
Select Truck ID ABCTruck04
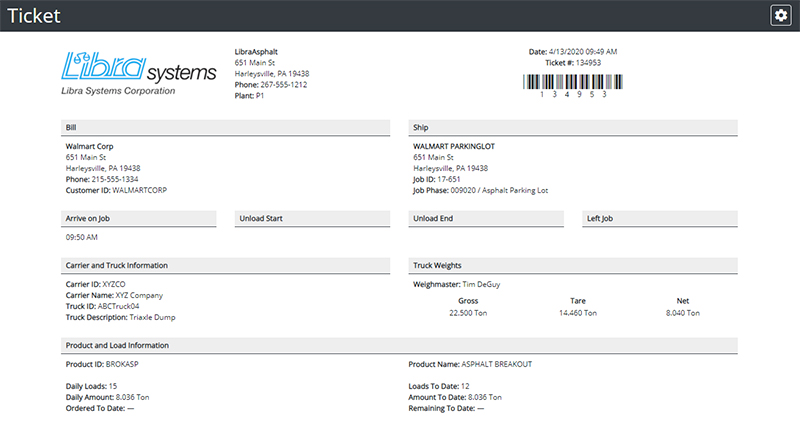point(103,306)
